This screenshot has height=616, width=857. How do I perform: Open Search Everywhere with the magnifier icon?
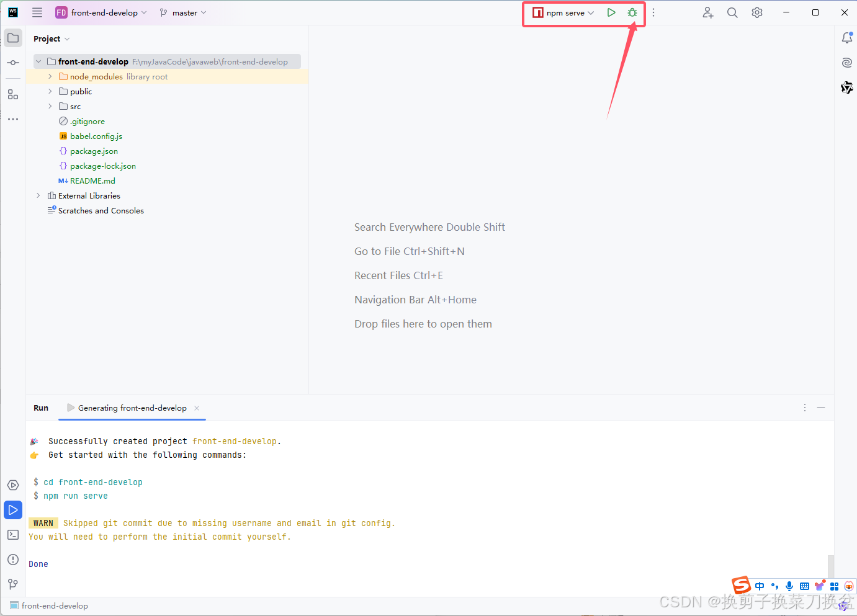[x=732, y=12]
